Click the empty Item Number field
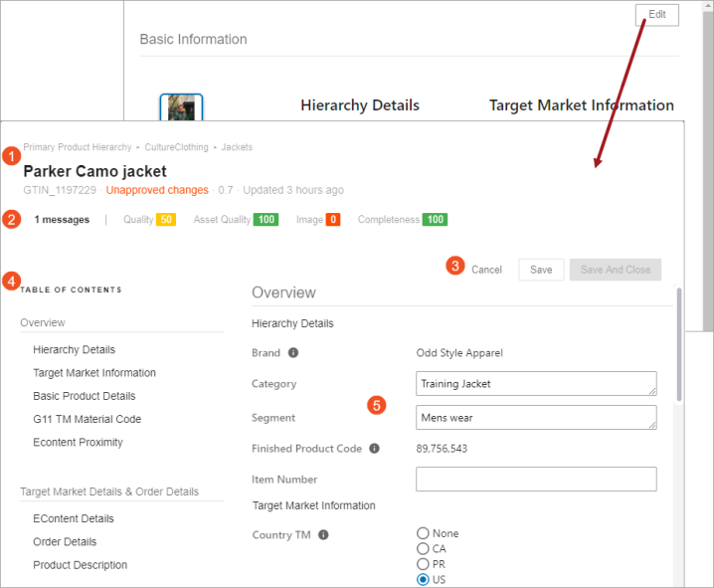This screenshot has width=714, height=588. [536, 479]
